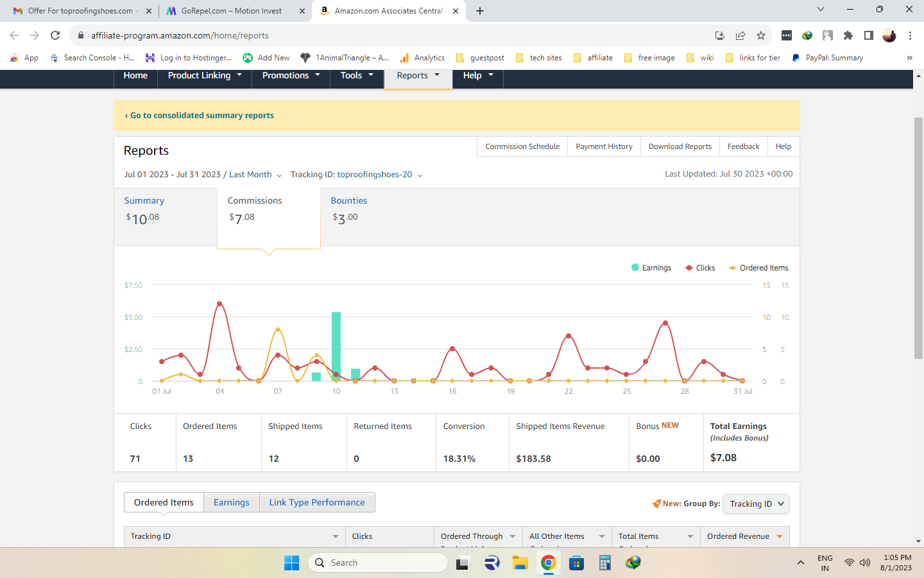Open File Explorer from taskbar
Viewport: 924px width, 578px height.
[x=520, y=563]
